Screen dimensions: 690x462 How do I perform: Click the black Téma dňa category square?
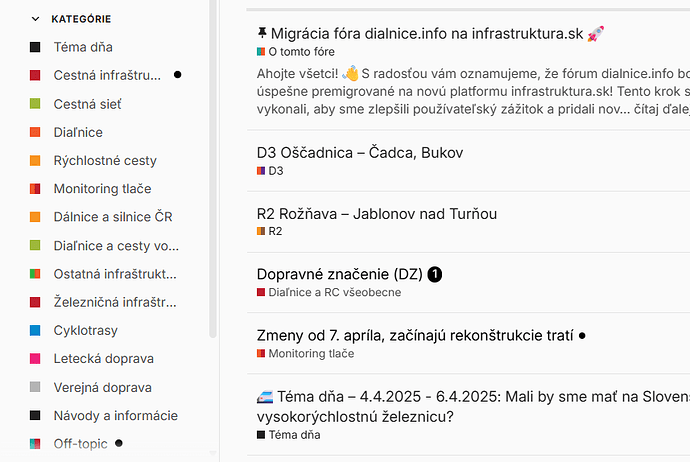35,47
